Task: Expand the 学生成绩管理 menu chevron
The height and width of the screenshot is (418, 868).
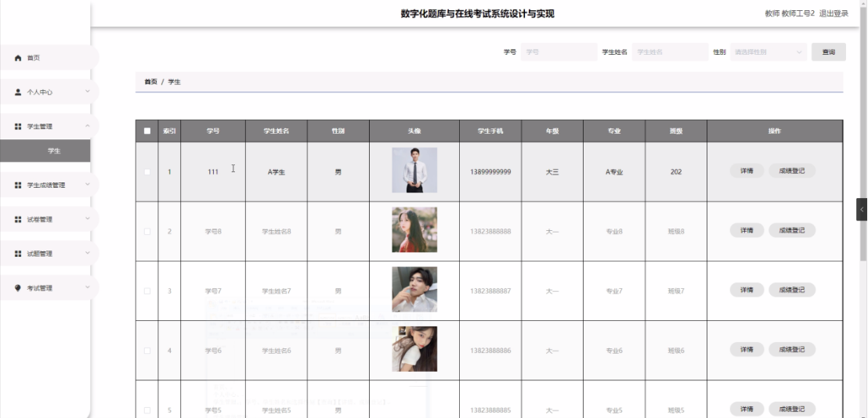Action: point(88,185)
